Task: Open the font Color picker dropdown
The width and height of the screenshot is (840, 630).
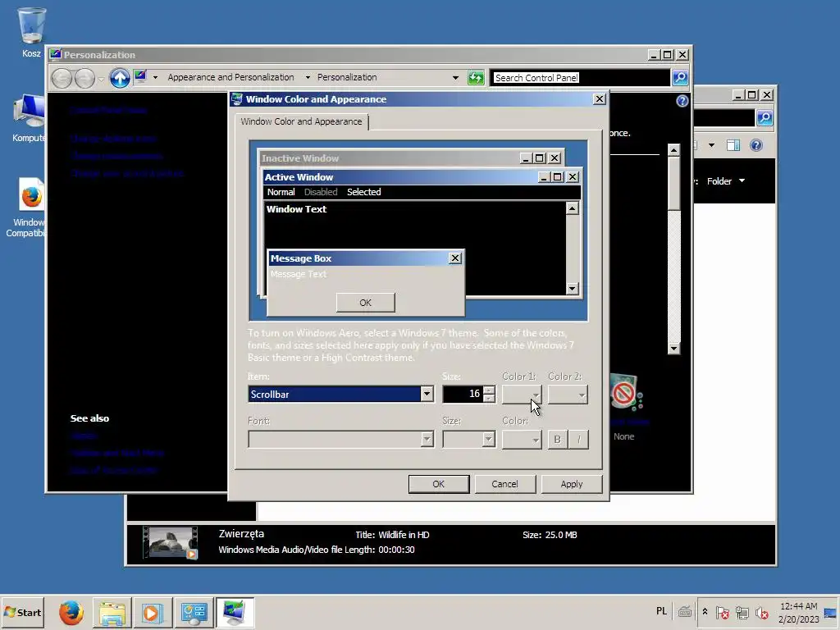Action: pos(522,440)
